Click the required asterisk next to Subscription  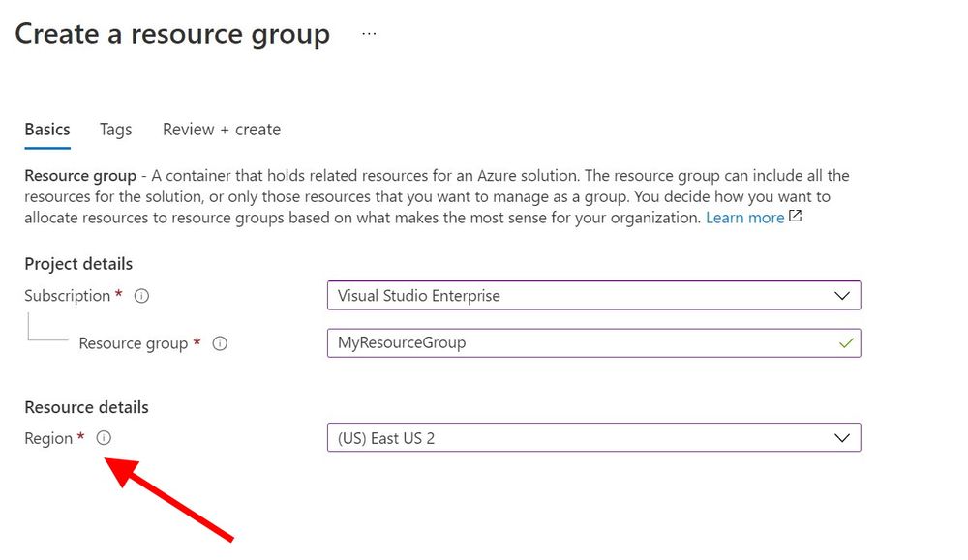tap(121, 295)
